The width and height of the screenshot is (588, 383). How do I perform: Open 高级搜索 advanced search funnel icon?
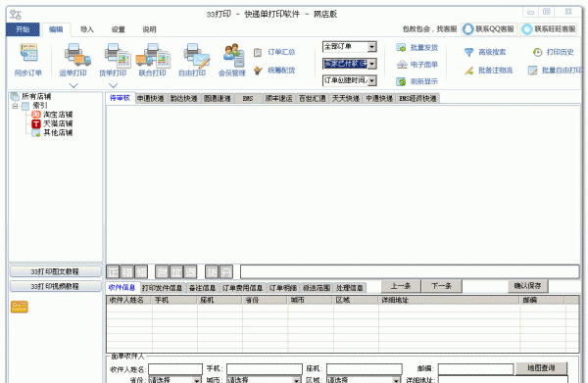(x=468, y=53)
